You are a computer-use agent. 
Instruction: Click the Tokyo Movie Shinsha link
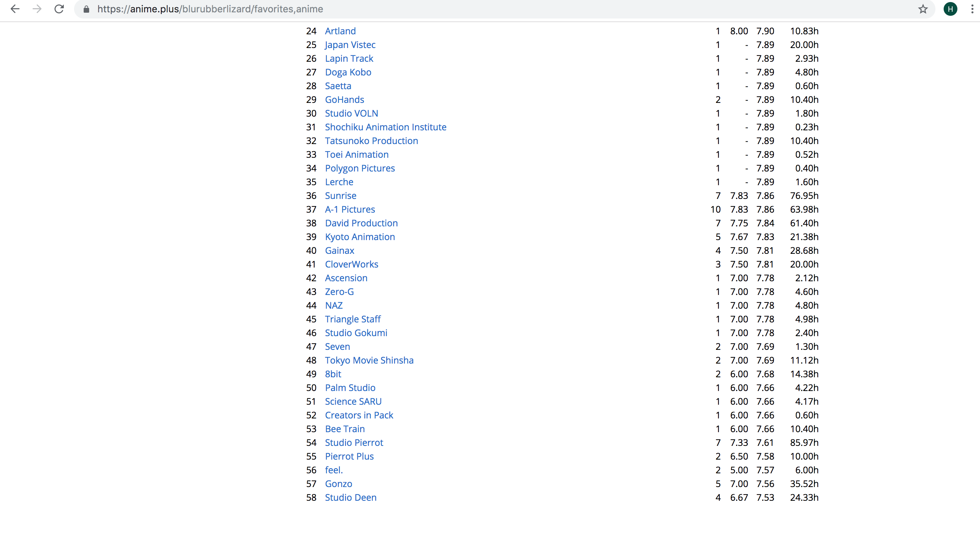[369, 360]
